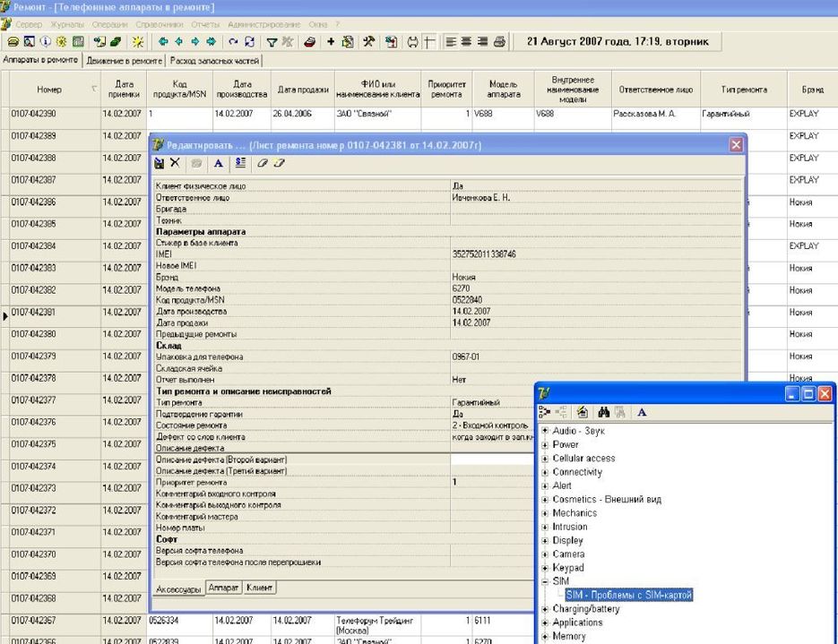Open the Журналы menu
Image resolution: width=838 pixels, height=644 pixels.
coord(67,24)
